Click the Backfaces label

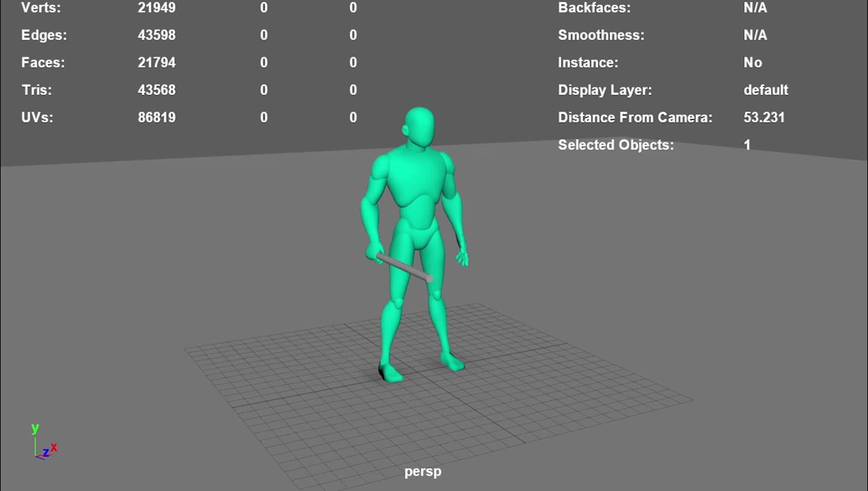[x=594, y=8]
